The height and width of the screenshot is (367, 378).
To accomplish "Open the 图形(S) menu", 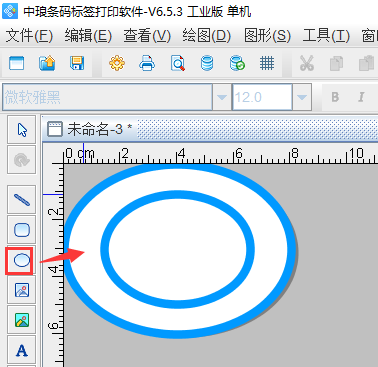I will click(267, 35).
